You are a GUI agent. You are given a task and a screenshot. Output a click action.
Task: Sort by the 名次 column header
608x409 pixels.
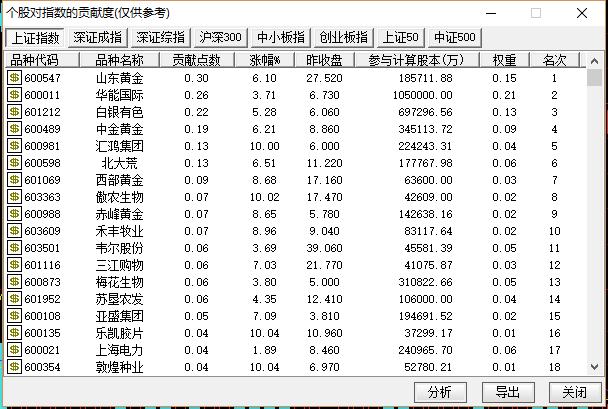click(x=554, y=60)
